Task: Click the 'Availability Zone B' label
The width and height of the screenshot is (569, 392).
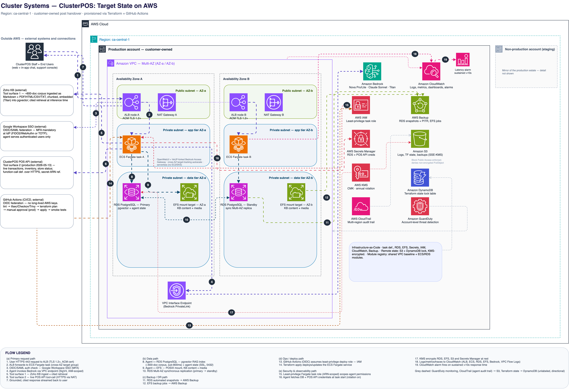Action: coord(236,79)
